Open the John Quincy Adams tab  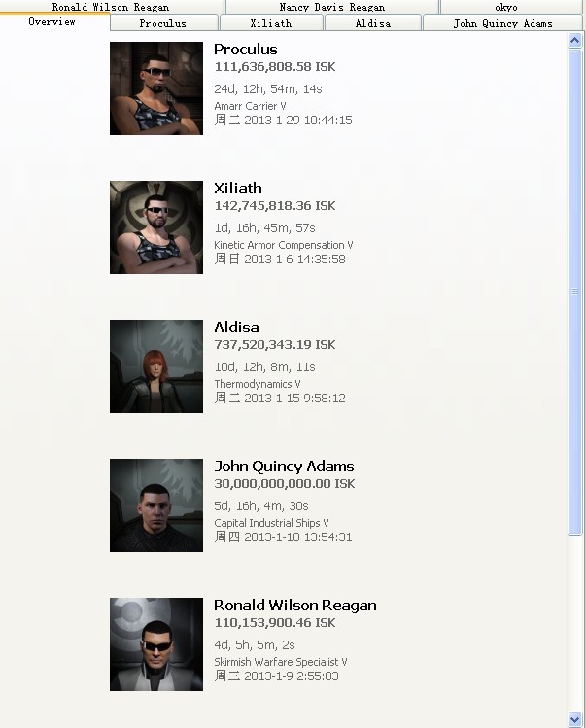click(502, 23)
